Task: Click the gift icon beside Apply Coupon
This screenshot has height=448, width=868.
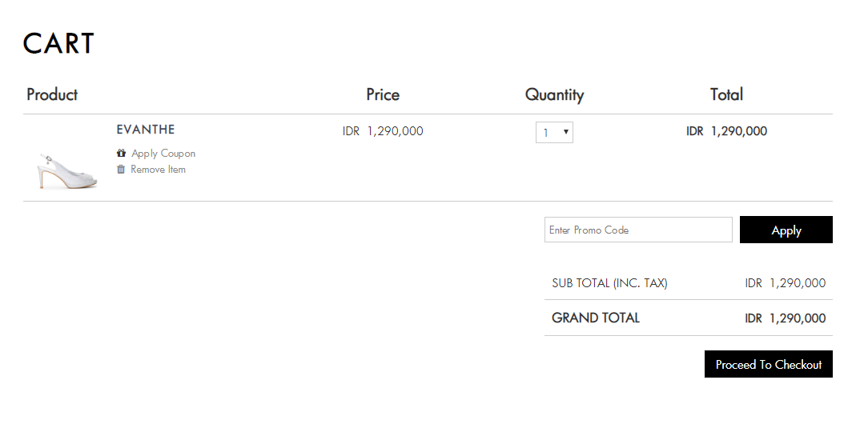Action: [x=121, y=154]
